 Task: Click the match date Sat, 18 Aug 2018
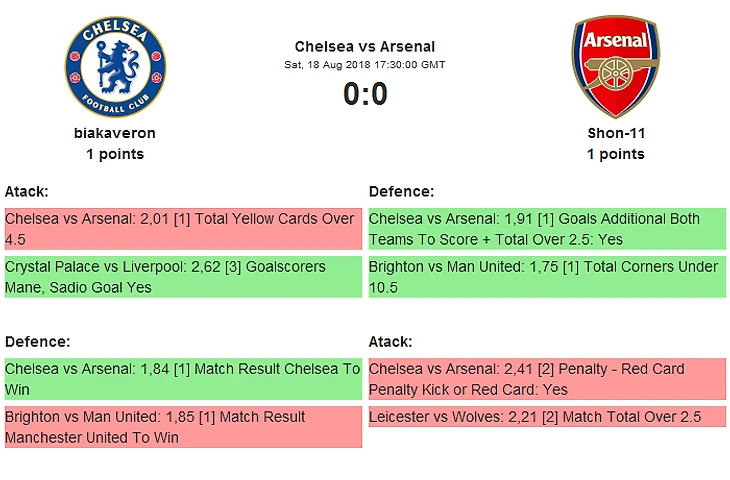pyautogui.click(x=365, y=65)
